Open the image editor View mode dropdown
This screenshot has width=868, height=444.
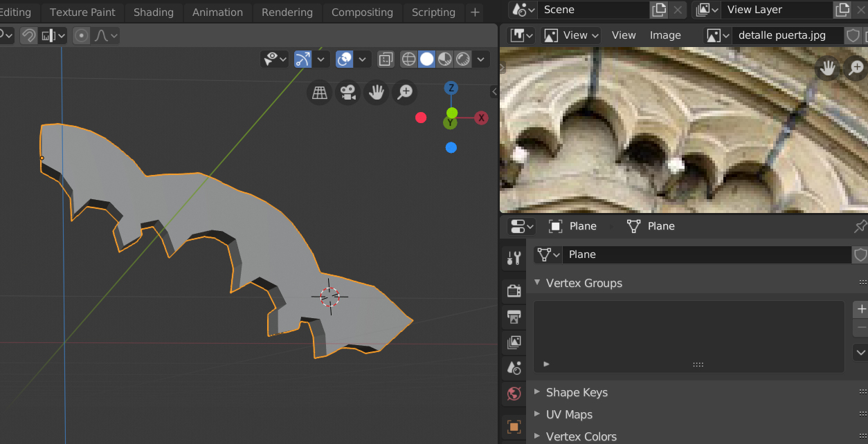[570, 35]
